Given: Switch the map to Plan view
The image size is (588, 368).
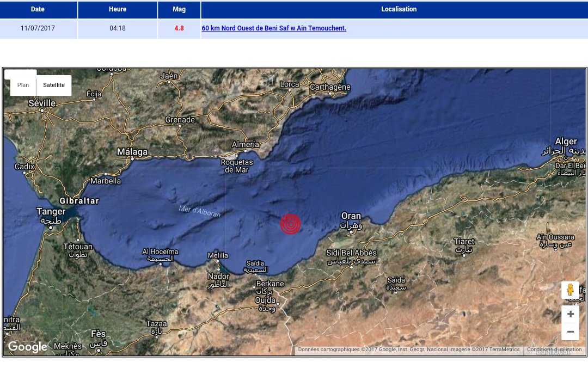Looking at the screenshot, I should pos(23,85).
